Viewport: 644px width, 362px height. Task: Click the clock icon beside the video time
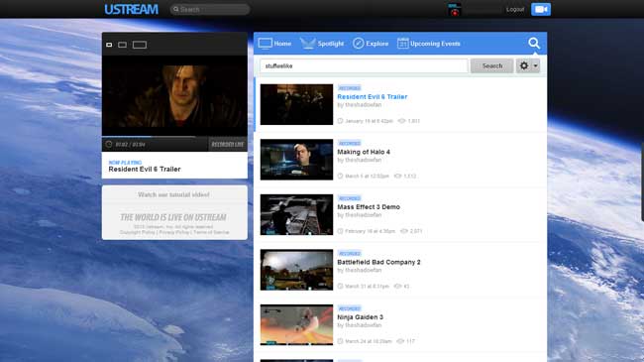[109, 145]
